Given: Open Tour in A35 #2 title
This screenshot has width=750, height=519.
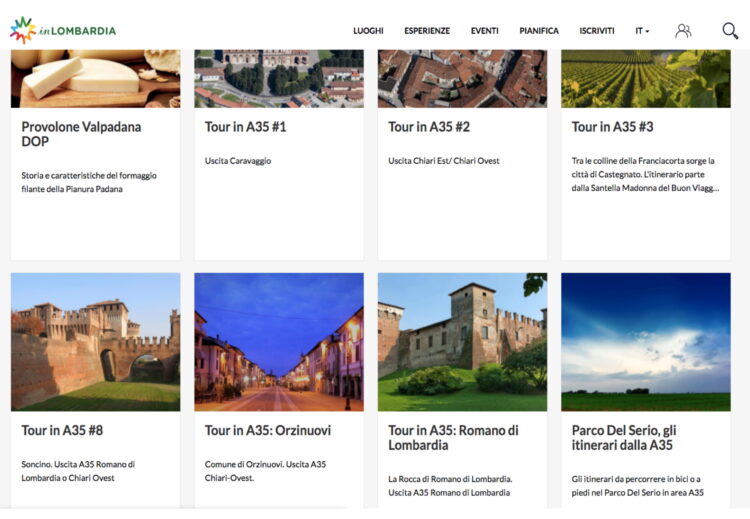Looking at the screenshot, I should 429,127.
